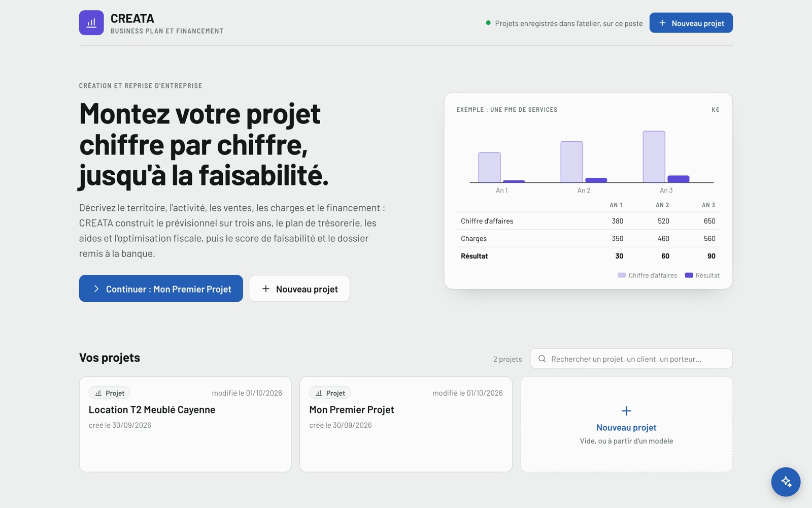Click the green status dot in the header
The height and width of the screenshot is (508, 812).
pos(488,23)
